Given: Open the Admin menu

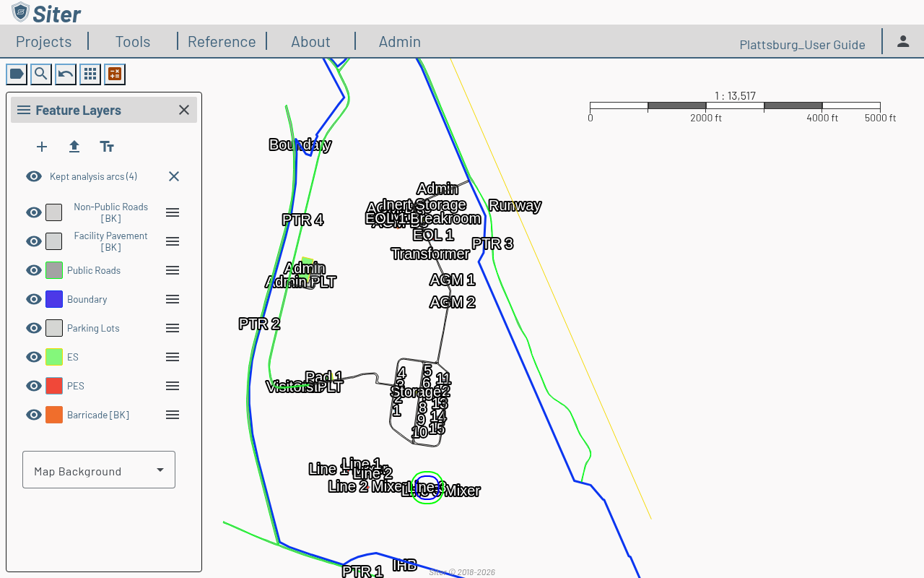Looking at the screenshot, I should pos(400,42).
